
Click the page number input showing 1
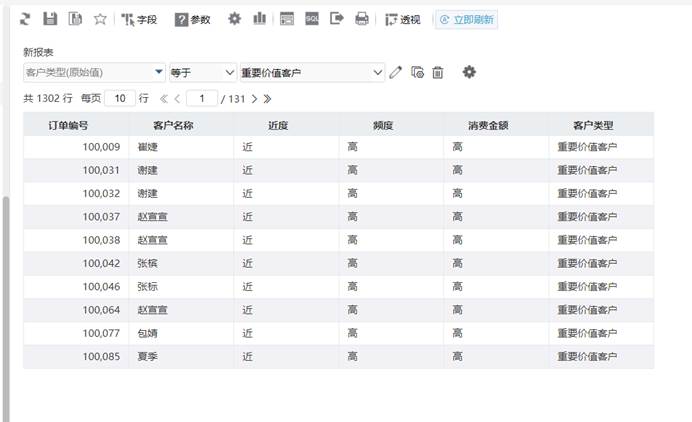[x=202, y=98]
